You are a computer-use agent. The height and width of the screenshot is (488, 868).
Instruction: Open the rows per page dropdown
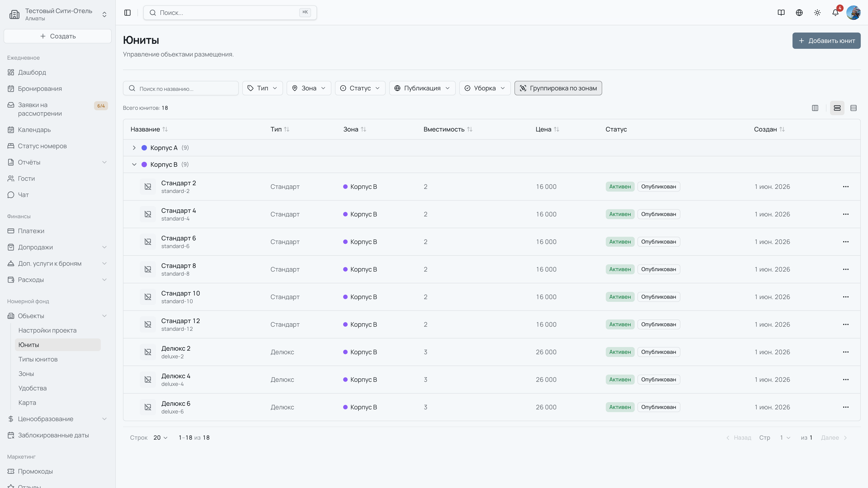(x=160, y=438)
